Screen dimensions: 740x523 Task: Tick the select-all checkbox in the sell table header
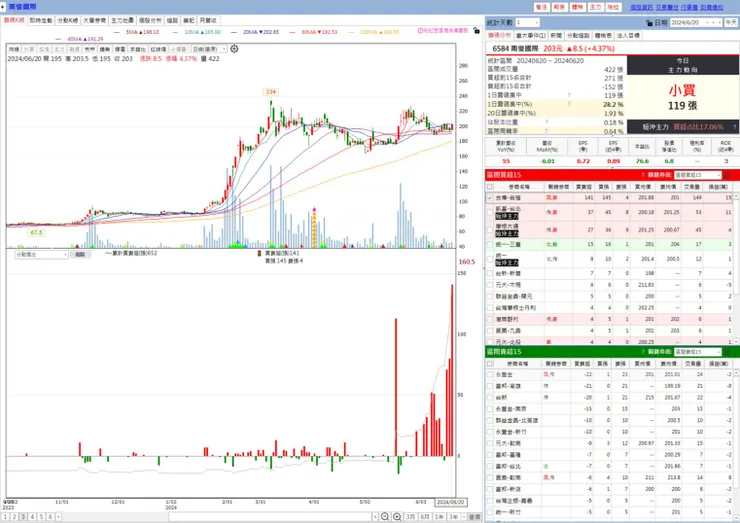click(490, 364)
